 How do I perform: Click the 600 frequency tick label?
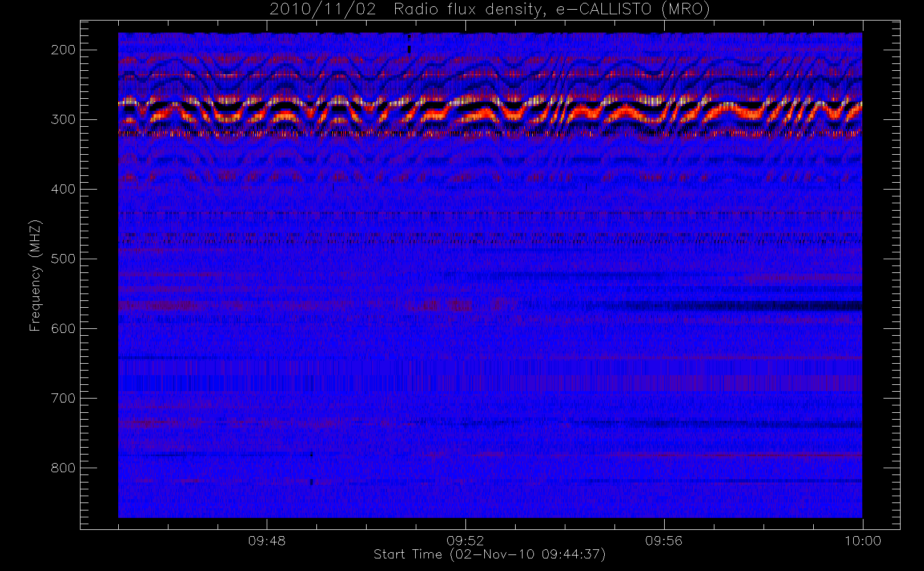pyautogui.click(x=63, y=328)
